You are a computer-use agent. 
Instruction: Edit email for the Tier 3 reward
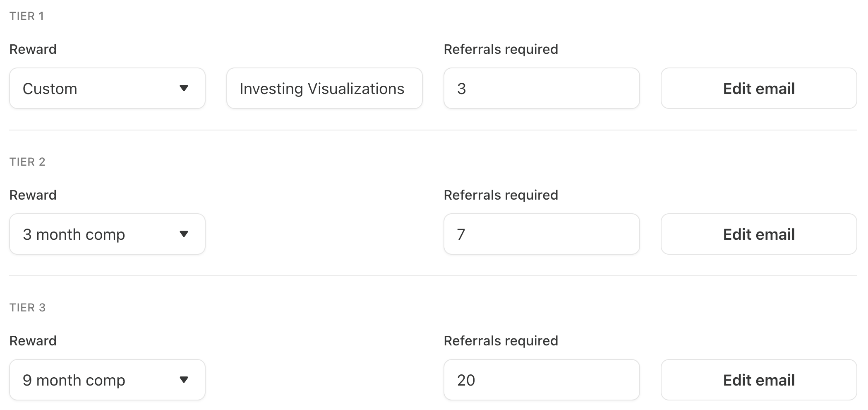click(759, 380)
